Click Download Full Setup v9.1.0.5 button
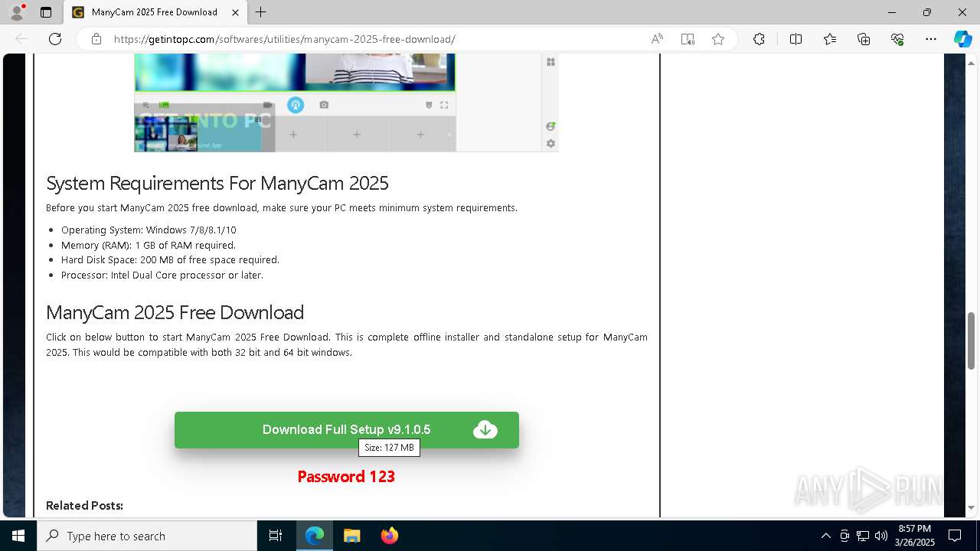This screenshot has width=980, height=551. coord(347,430)
